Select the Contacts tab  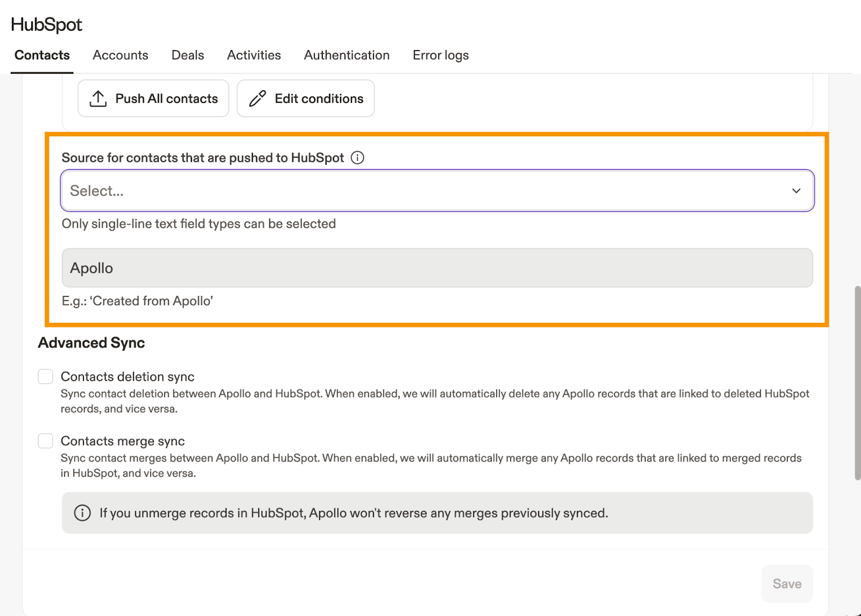[42, 55]
